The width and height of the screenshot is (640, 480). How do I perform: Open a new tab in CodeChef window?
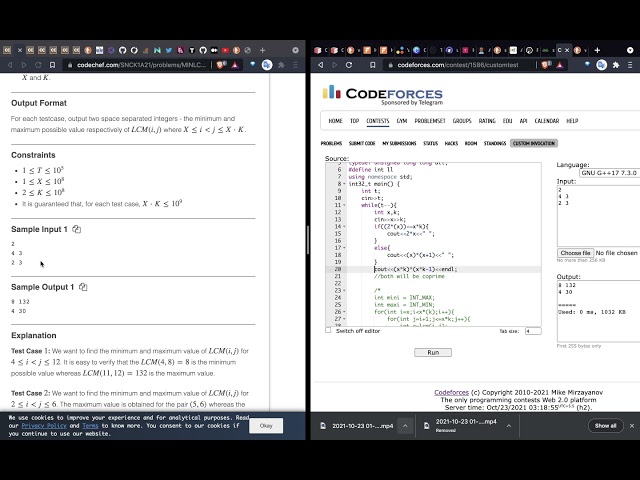click(262, 50)
